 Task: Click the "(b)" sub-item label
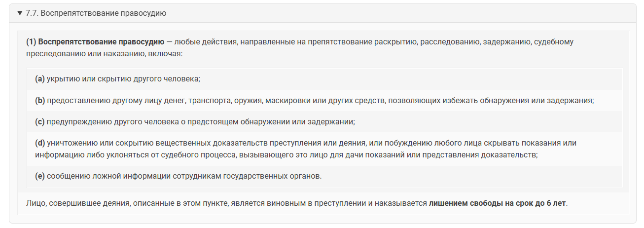(x=40, y=101)
